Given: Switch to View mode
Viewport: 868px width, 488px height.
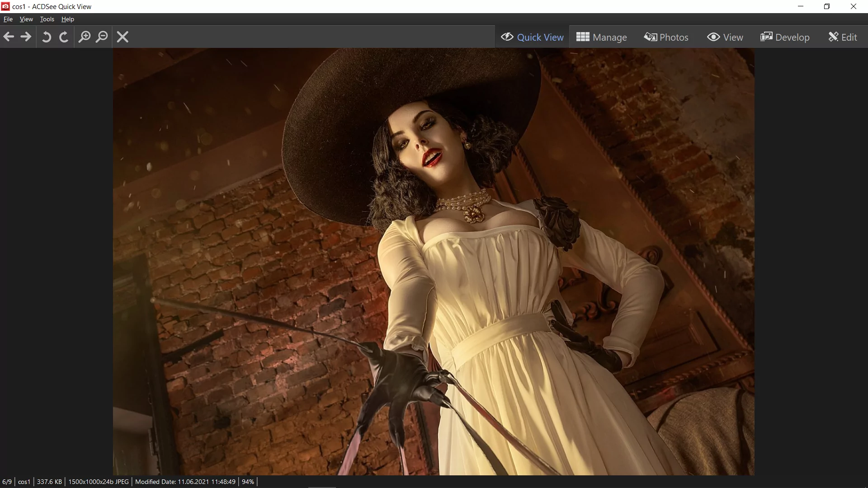Looking at the screenshot, I should (725, 37).
